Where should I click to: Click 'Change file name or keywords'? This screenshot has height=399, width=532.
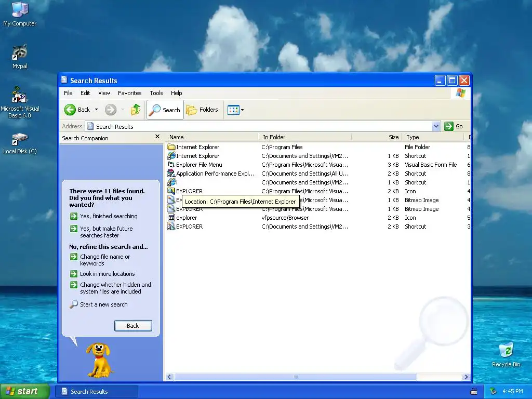click(105, 260)
